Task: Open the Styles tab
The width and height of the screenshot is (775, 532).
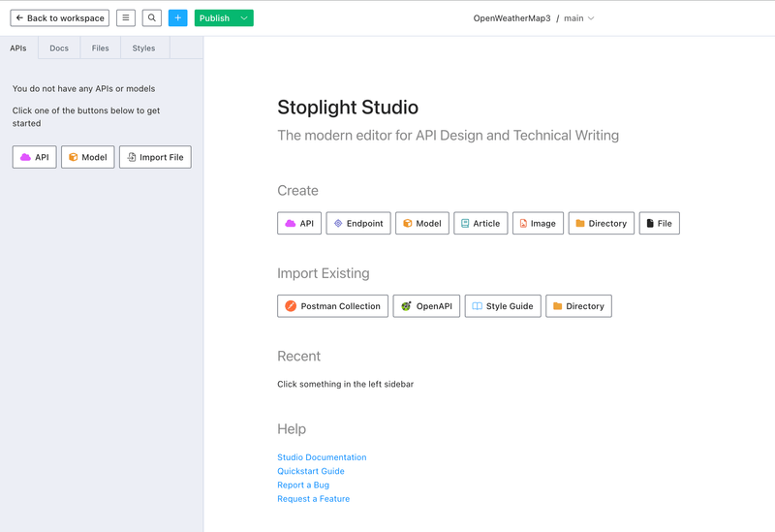Action: point(143,47)
